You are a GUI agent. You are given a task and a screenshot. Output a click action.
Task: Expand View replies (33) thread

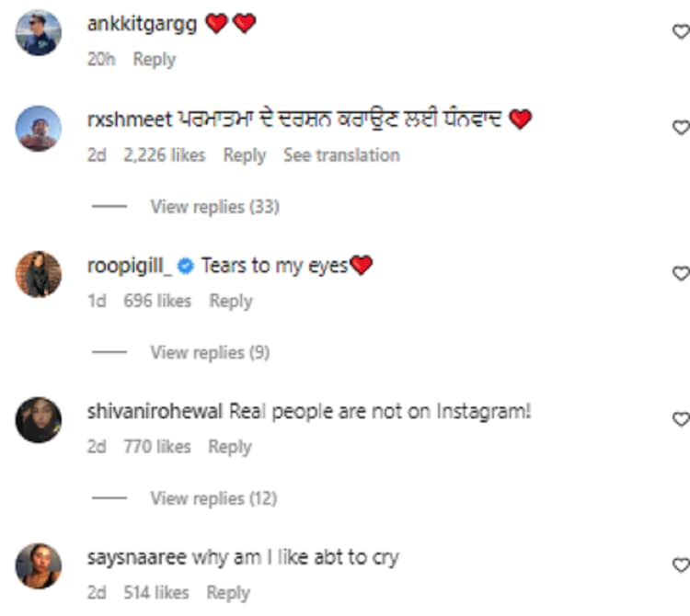coord(214,207)
